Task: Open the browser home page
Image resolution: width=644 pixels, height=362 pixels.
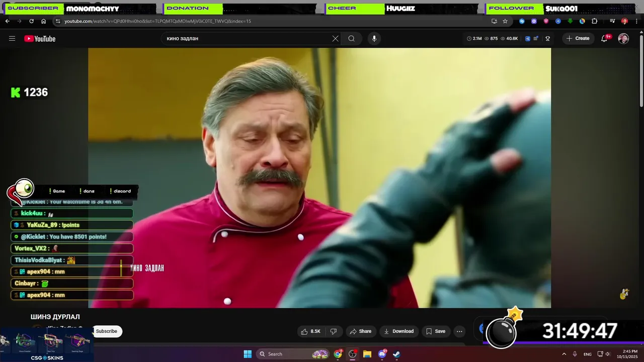Action: click(43, 21)
